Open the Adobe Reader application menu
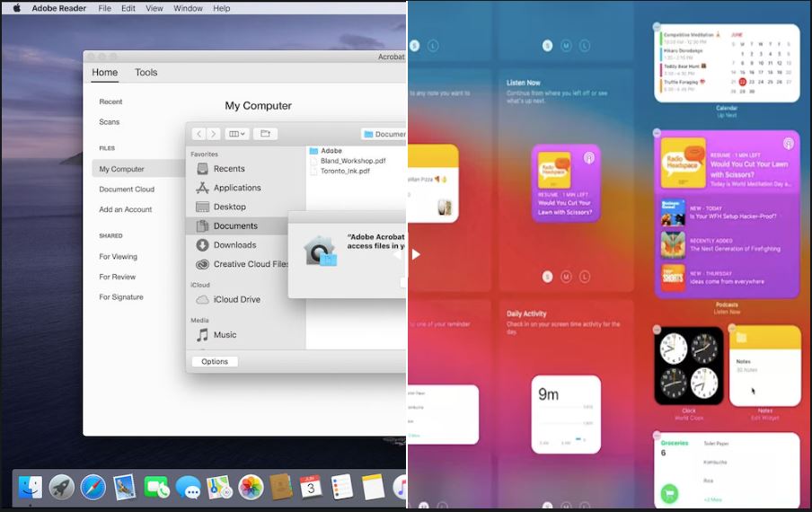Viewport: 812px width, 512px height. tap(59, 8)
